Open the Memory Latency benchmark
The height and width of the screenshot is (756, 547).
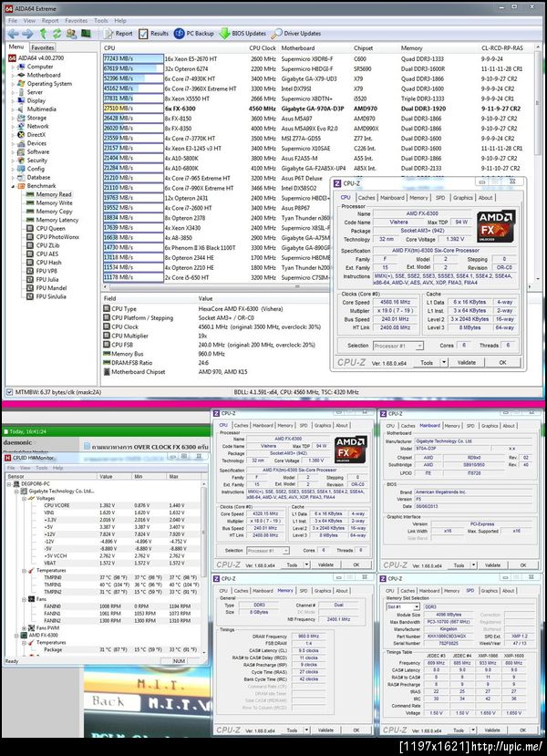(x=57, y=220)
